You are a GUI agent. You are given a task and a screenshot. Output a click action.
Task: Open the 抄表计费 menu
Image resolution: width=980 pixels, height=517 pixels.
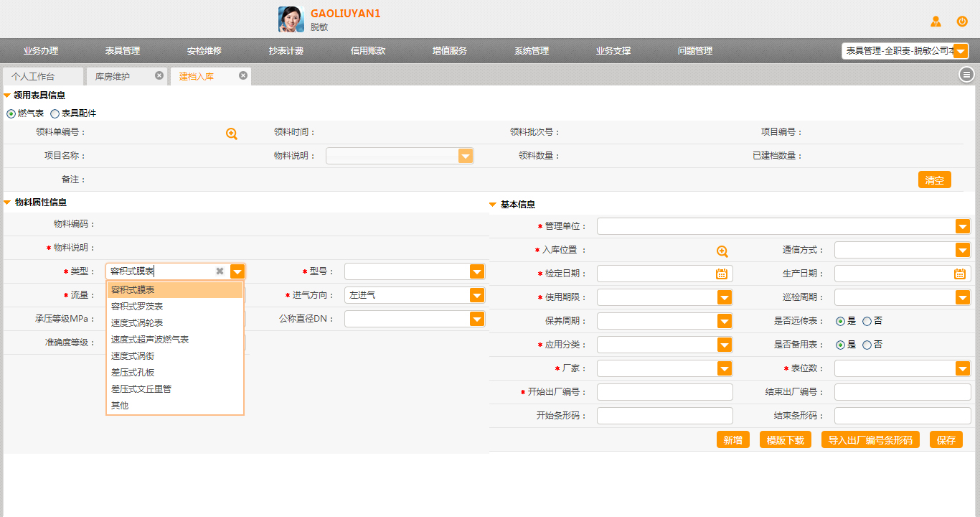286,51
